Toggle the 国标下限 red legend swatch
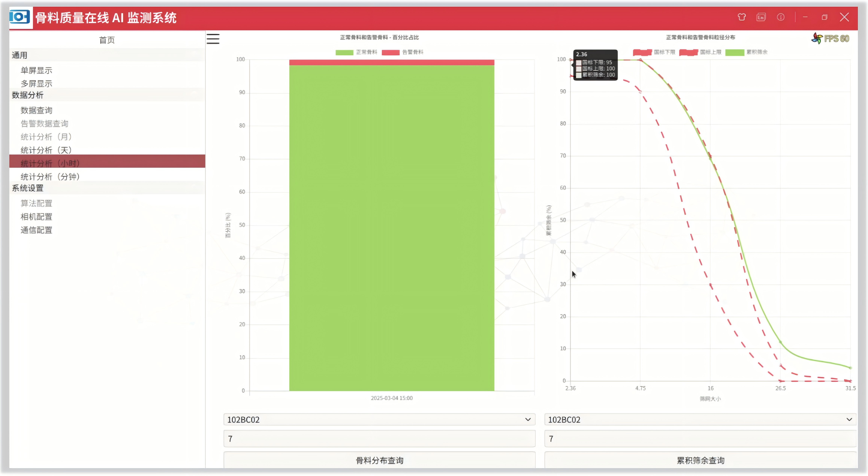Viewport: 868px width, 476px height. pos(642,52)
